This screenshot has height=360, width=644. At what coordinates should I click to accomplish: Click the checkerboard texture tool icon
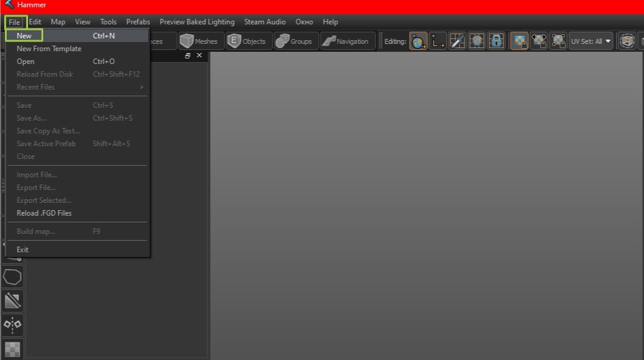pyautogui.click(x=13, y=348)
